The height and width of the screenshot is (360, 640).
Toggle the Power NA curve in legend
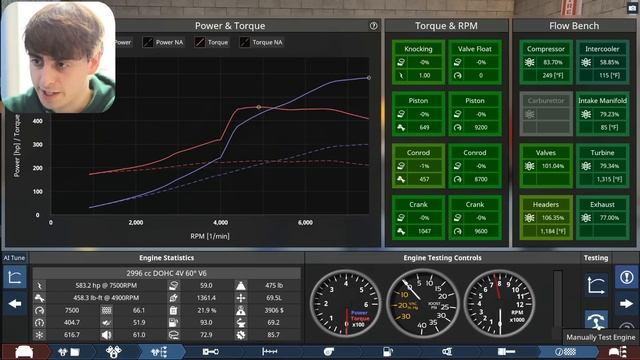pos(163,42)
